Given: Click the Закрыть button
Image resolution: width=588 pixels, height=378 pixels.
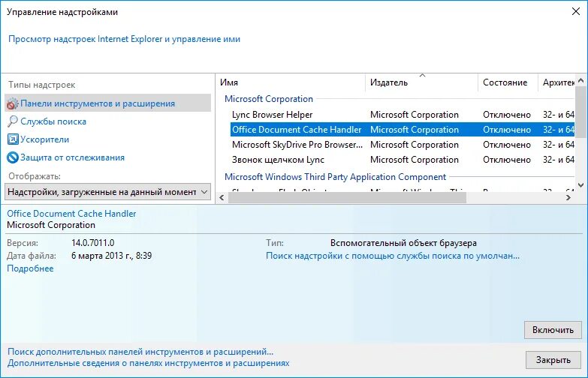Looking at the screenshot, I should click(553, 360).
